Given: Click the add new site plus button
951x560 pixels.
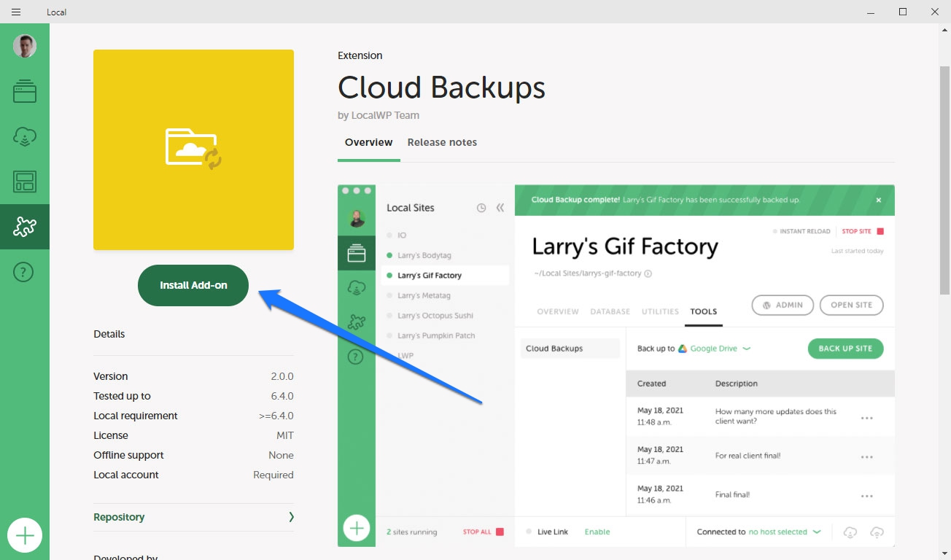Looking at the screenshot, I should pos(25,536).
